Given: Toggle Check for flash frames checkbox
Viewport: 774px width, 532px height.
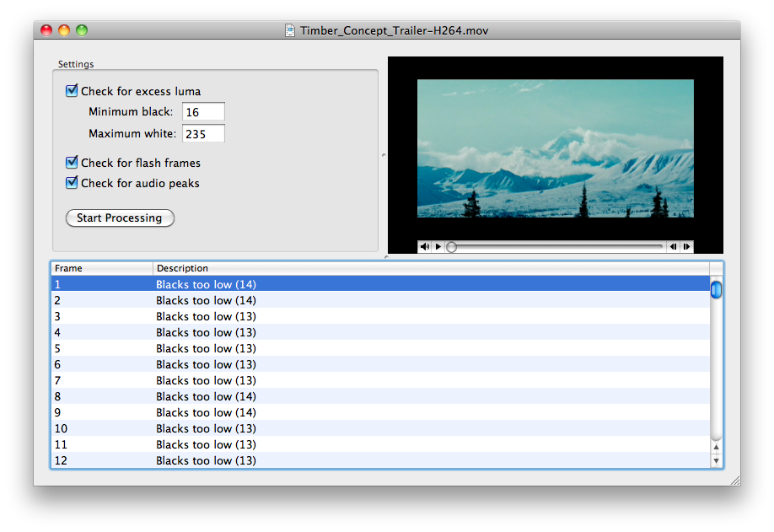Looking at the screenshot, I should (72, 163).
